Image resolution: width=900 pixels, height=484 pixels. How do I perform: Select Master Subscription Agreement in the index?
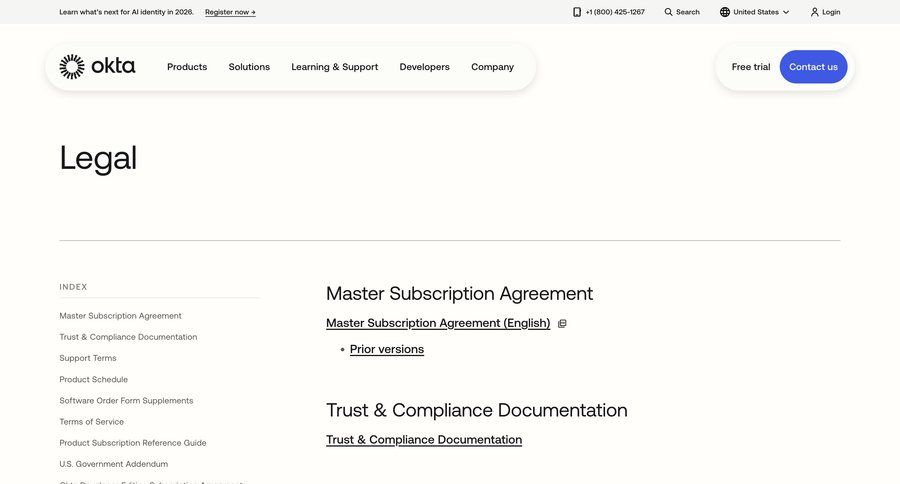point(121,316)
